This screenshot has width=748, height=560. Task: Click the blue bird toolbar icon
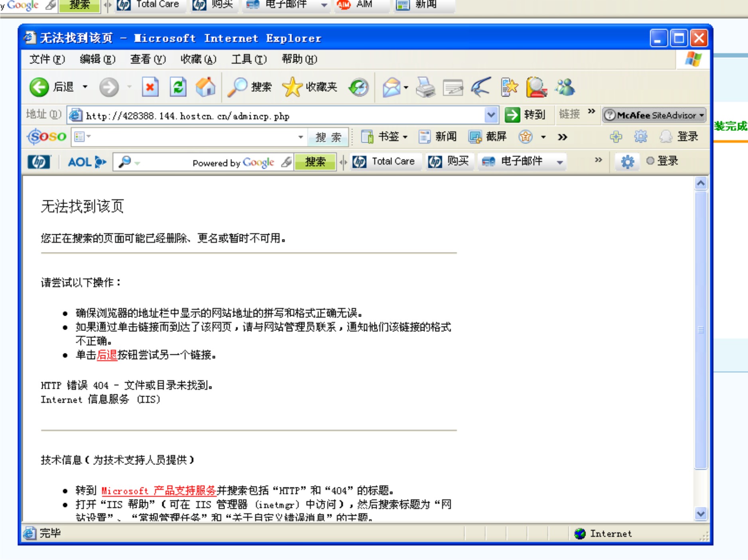point(481,87)
